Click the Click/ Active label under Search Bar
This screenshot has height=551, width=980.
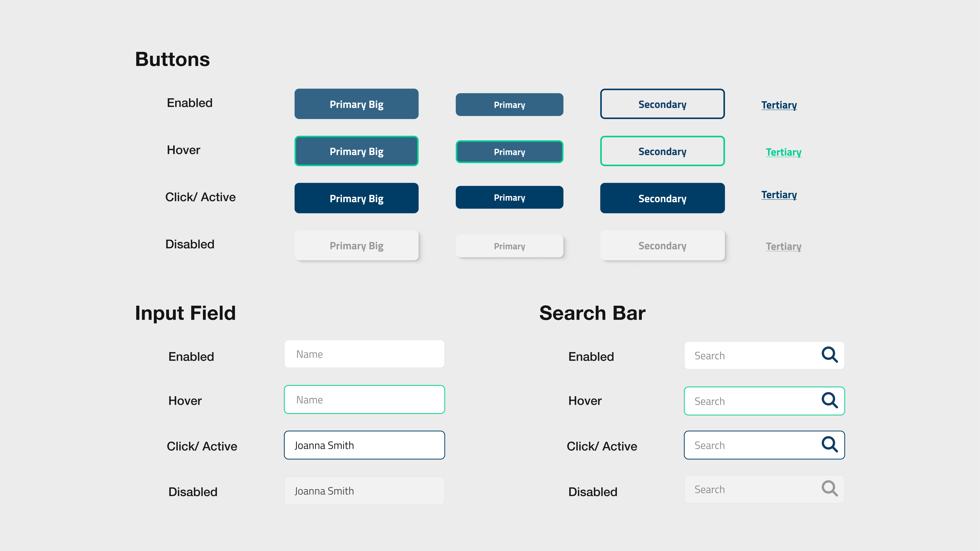pyautogui.click(x=602, y=446)
